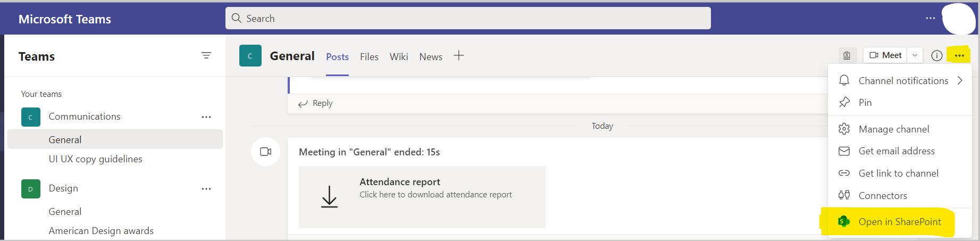This screenshot has height=241, width=980.
Task: Click the clipboard icon beside Meet
Action: click(847, 55)
